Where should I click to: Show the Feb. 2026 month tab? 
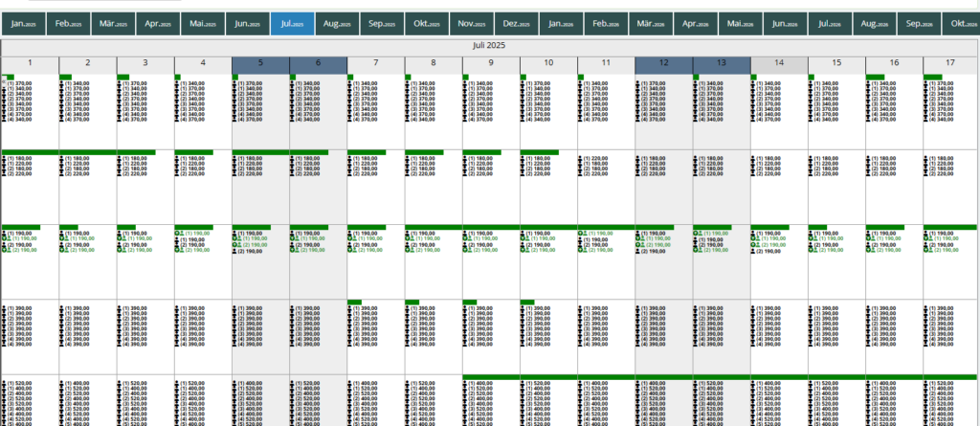click(x=606, y=24)
